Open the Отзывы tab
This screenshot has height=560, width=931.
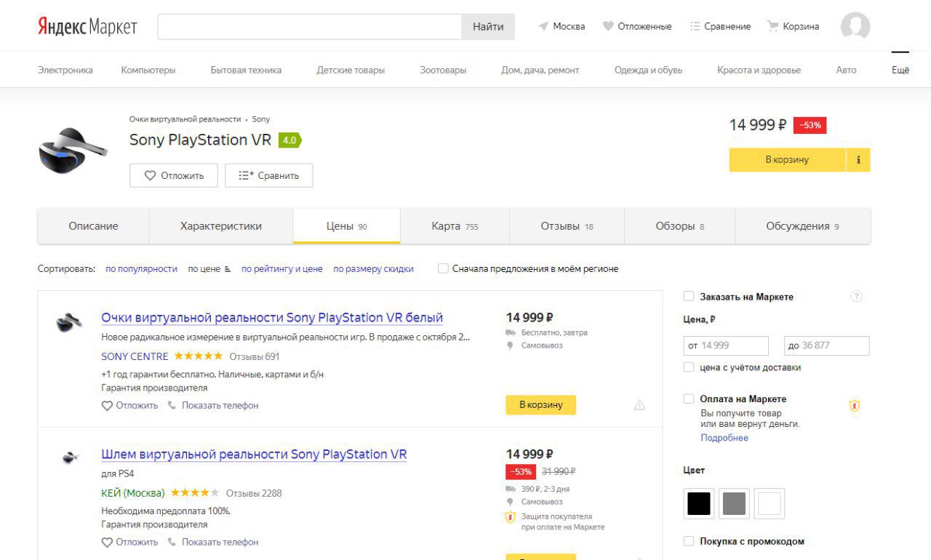tap(567, 226)
